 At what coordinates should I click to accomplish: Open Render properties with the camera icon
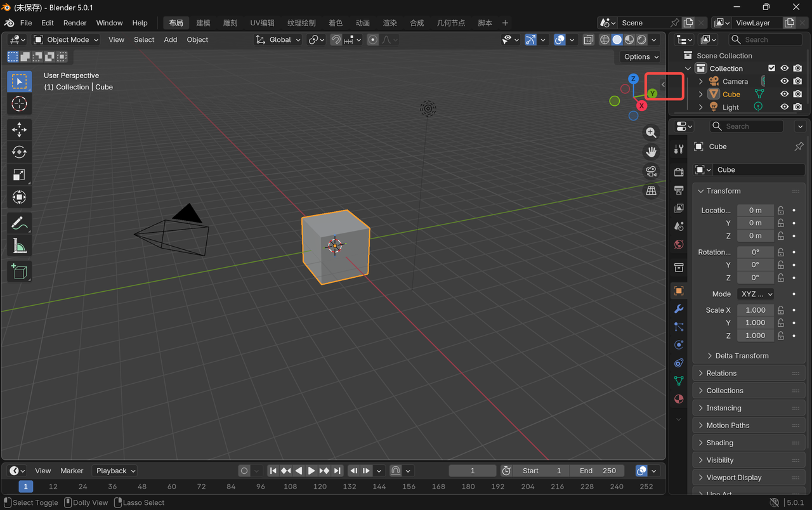click(678, 171)
